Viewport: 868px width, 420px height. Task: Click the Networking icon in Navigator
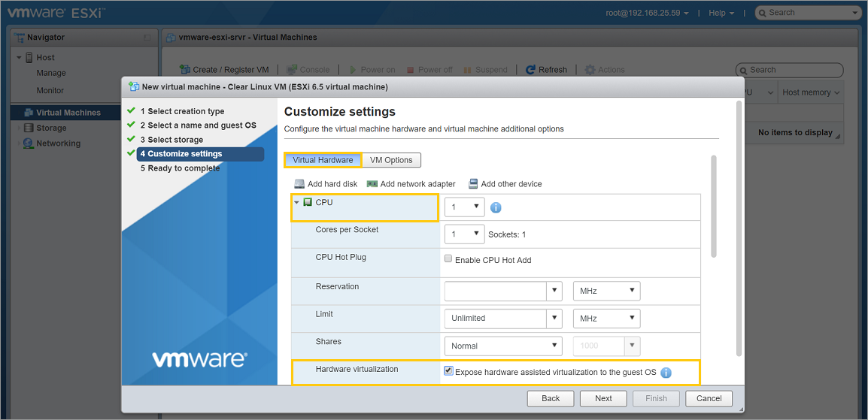(x=29, y=144)
